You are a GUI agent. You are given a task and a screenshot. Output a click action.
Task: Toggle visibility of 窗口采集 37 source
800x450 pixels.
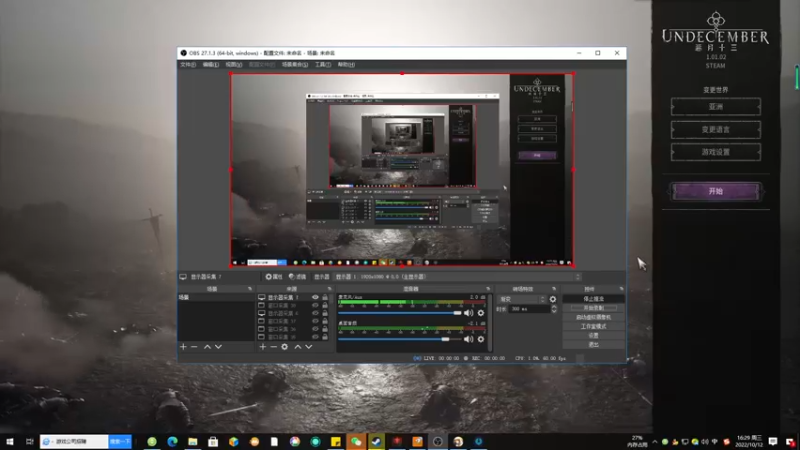pyautogui.click(x=315, y=321)
